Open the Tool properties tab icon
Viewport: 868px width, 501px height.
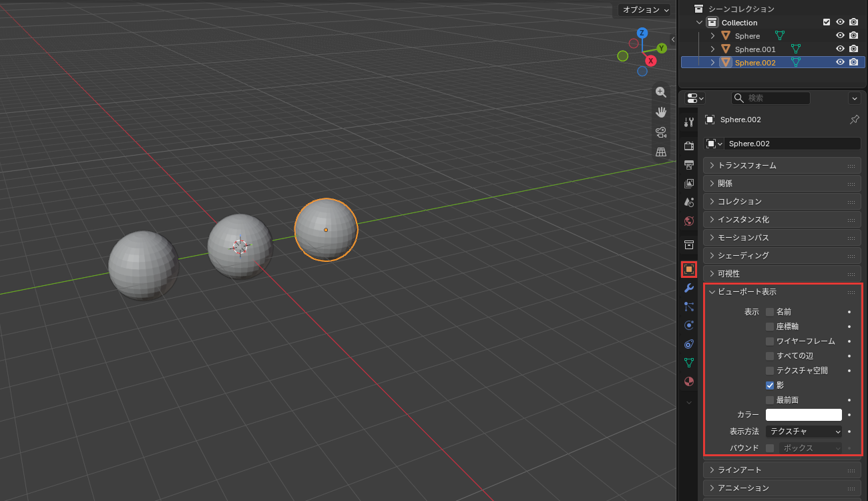[x=689, y=122]
